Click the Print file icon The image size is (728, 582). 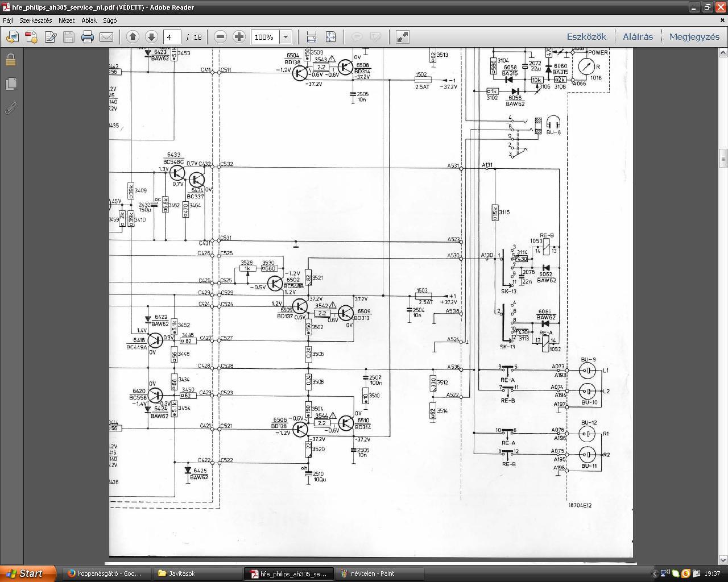click(87, 37)
